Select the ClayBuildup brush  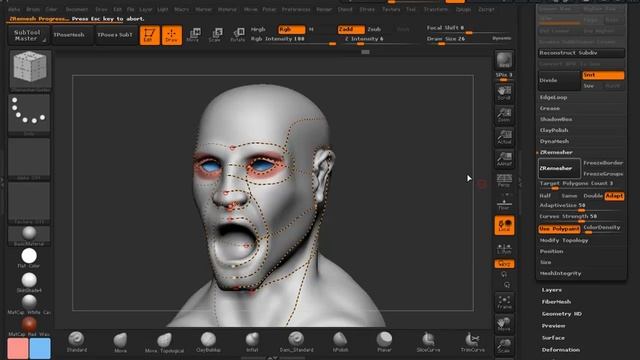point(208,342)
